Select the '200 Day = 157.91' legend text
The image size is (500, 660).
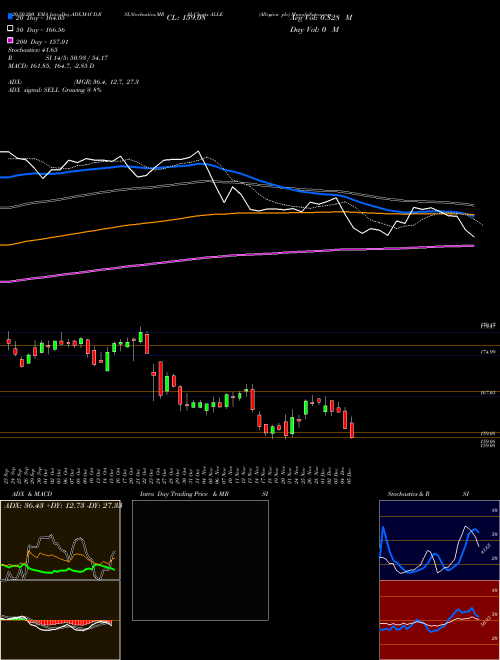[42, 42]
